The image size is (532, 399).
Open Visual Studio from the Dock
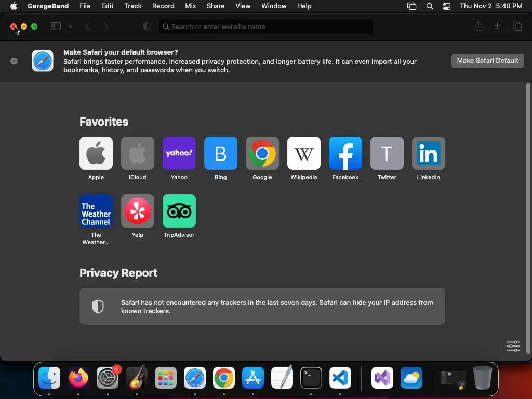[x=382, y=378]
